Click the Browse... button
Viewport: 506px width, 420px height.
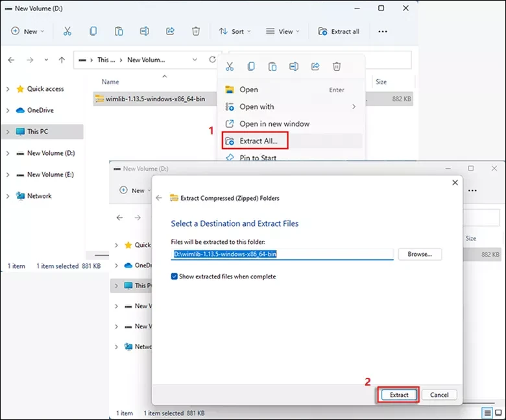click(x=420, y=254)
